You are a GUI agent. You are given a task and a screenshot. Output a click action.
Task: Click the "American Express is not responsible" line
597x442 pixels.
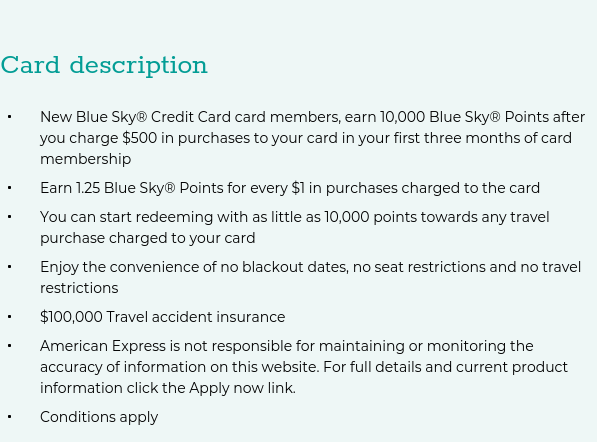coord(287,346)
